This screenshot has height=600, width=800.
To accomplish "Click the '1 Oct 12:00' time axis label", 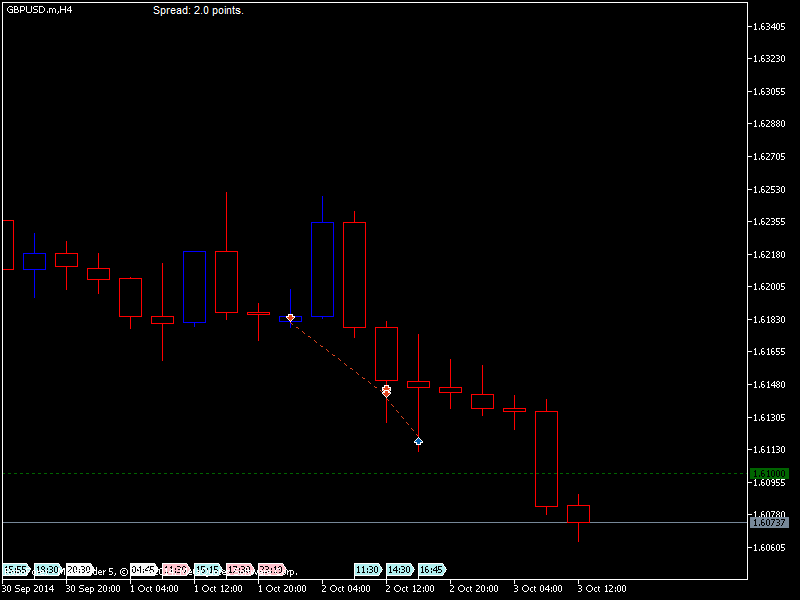I will 218,589.
